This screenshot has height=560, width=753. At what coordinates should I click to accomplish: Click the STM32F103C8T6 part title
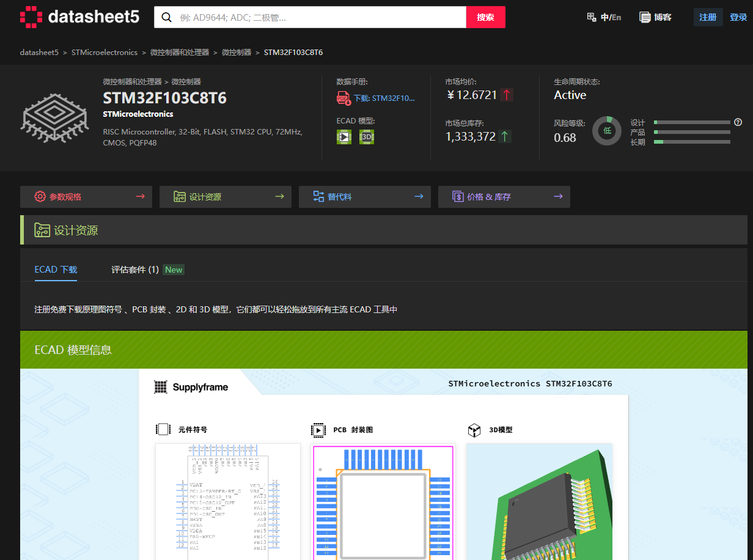[x=165, y=98]
